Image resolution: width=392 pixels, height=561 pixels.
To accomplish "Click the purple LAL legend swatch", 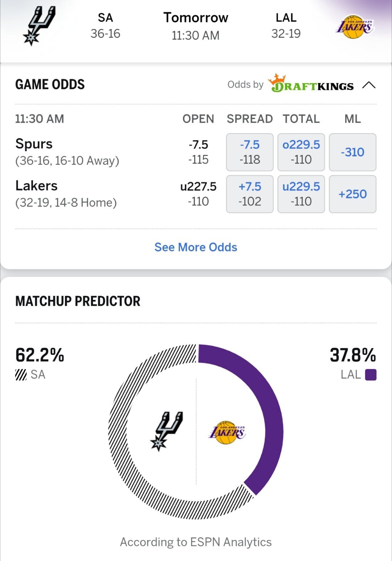I will (371, 374).
